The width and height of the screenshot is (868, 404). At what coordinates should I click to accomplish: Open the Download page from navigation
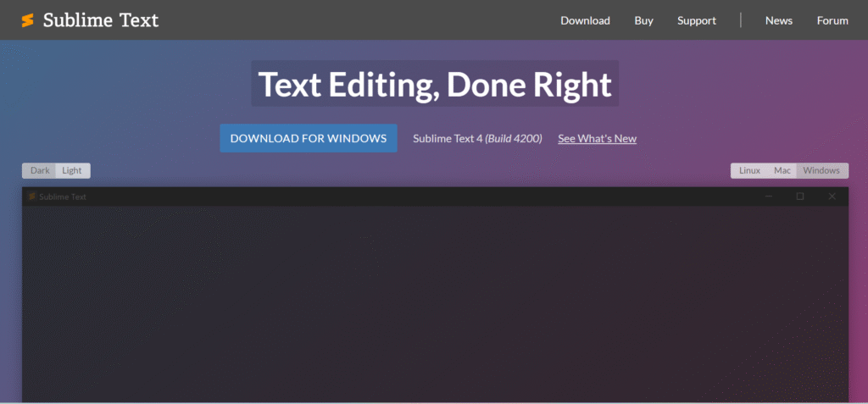[x=585, y=20]
